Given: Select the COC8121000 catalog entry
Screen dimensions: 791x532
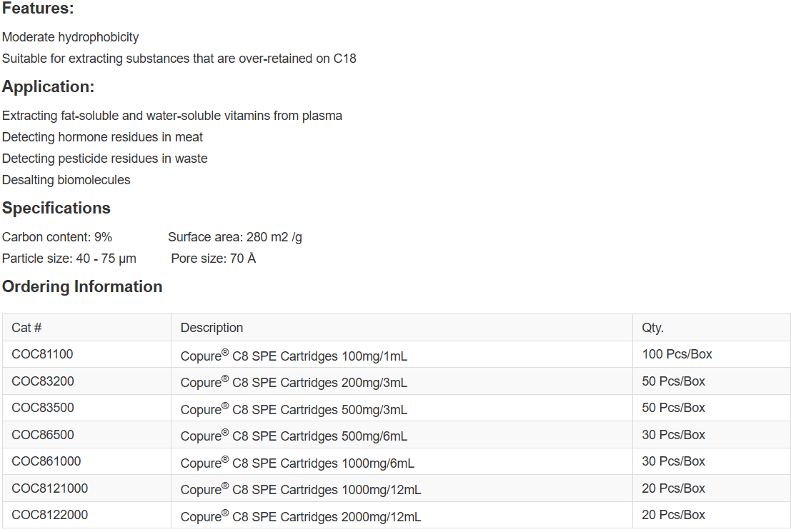Looking at the screenshot, I should (50, 488).
